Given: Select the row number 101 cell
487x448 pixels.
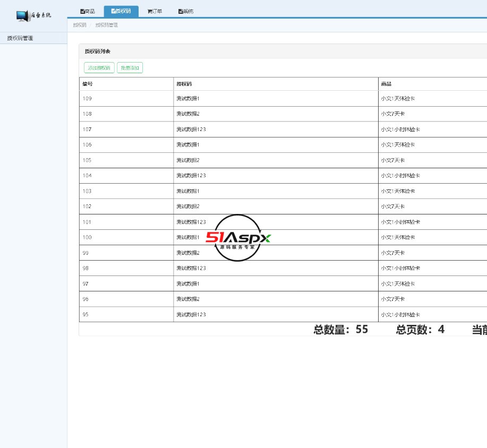Looking at the screenshot, I should pyautogui.click(x=126, y=222).
